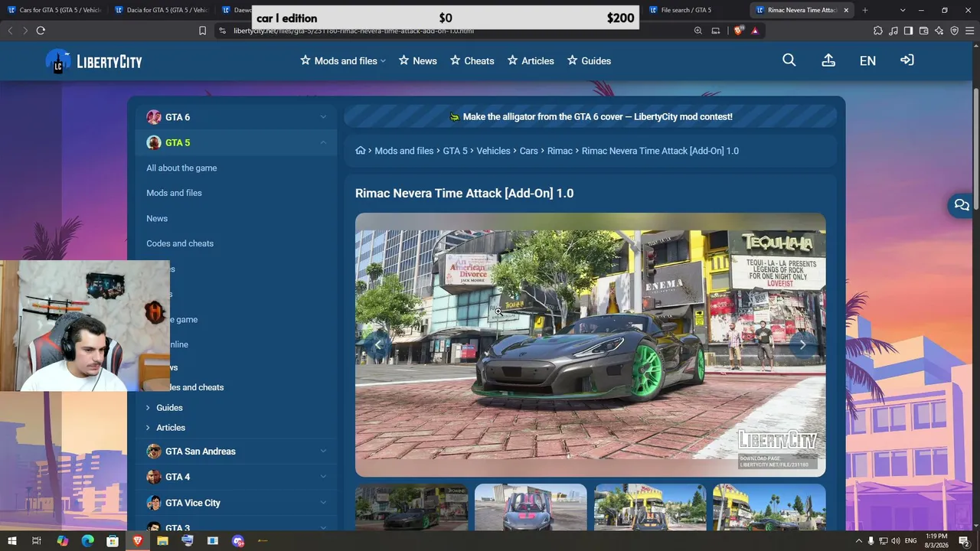Click the Brave Shields lion icon
This screenshot has height=551, width=980.
tap(738, 31)
